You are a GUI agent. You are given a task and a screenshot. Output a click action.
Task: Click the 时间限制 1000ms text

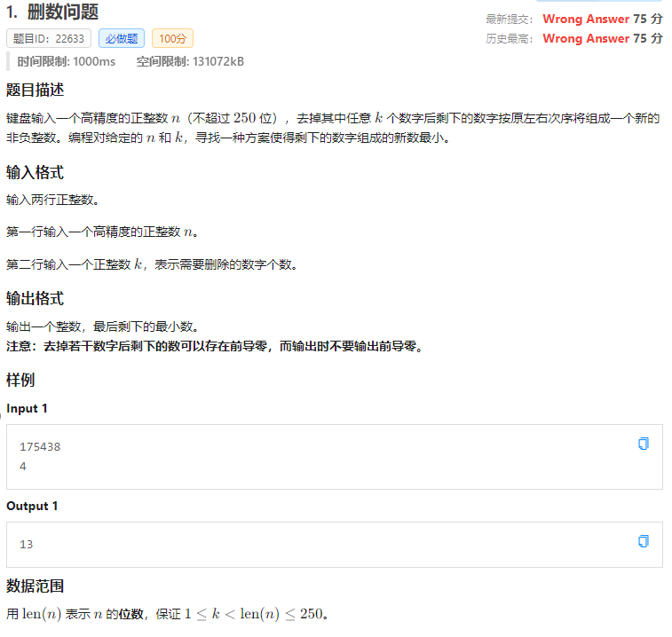point(67,61)
